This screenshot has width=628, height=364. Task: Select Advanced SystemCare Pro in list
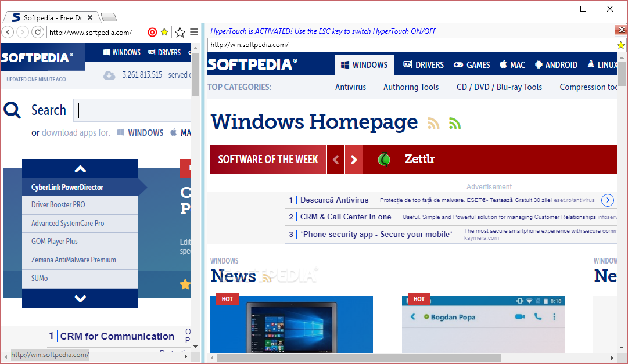pyautogui.click(x=80, y=223)
